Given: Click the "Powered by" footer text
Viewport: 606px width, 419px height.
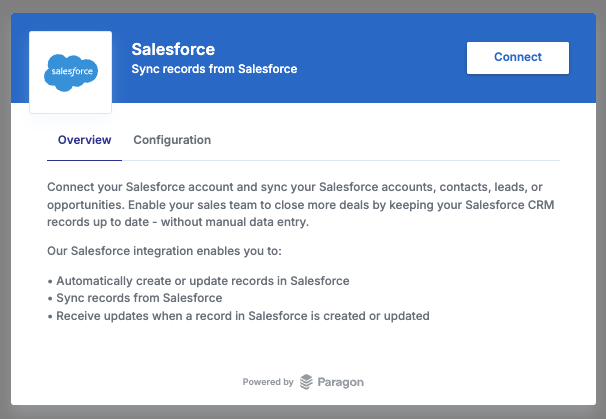Looking at the screenshot, I should [268, 382].
